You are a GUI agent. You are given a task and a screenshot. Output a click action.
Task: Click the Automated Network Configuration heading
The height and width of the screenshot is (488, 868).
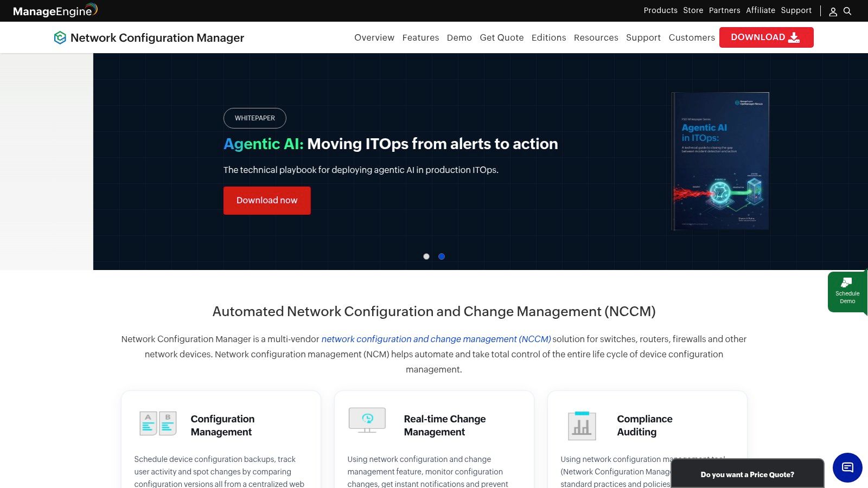click(x=434, y=311)
